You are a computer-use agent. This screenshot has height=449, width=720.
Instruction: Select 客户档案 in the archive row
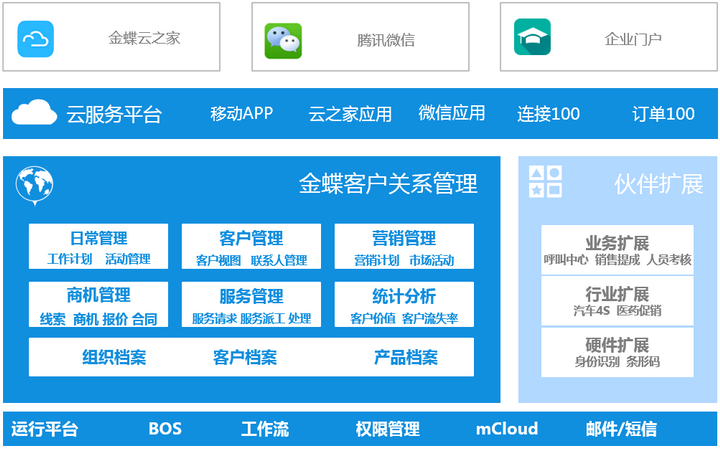pyautogui.click(x=245, y=357)
